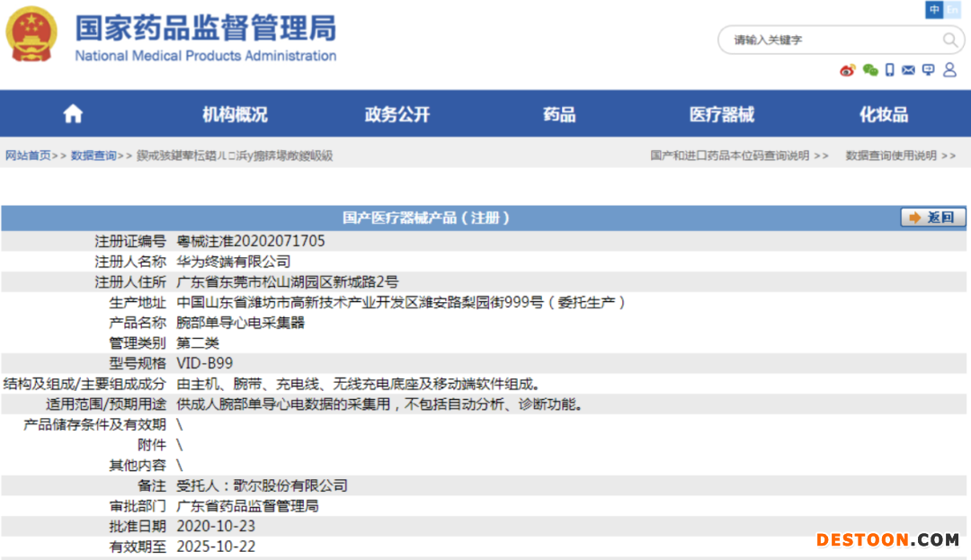Click the mobile phone icon

(x=889, y=70)
